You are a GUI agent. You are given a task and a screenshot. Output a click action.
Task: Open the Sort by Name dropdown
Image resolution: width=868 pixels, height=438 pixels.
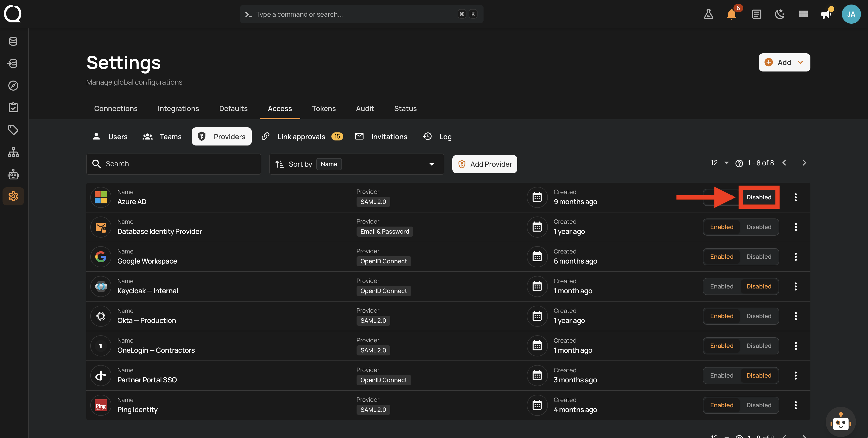[x=357, y=164]
